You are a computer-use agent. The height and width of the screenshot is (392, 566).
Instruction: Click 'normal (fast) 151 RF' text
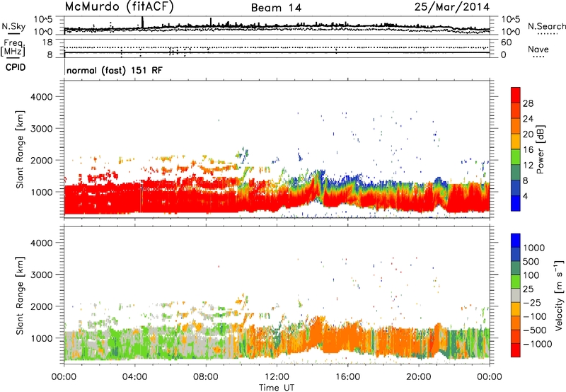tap(115, 70)
